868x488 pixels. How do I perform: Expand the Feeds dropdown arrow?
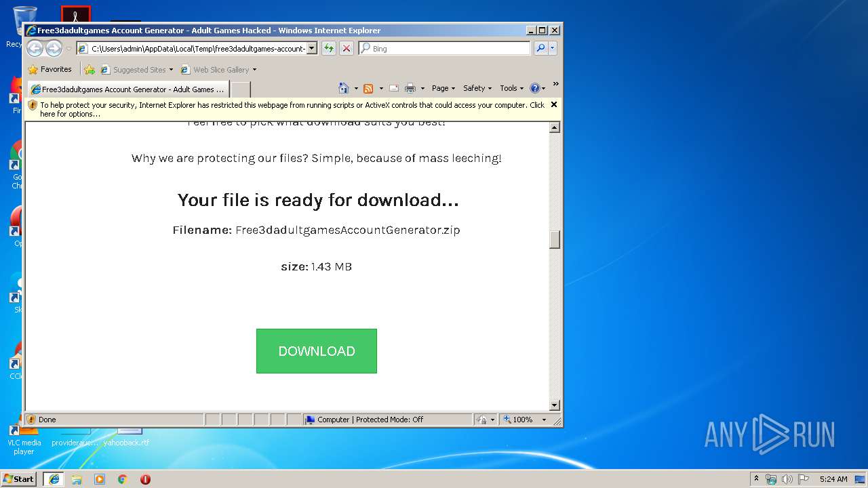coord(381,88)
